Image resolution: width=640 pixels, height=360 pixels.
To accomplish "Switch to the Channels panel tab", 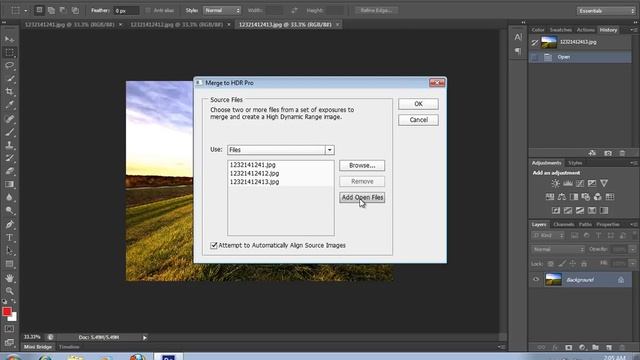I will pos(564,224).
